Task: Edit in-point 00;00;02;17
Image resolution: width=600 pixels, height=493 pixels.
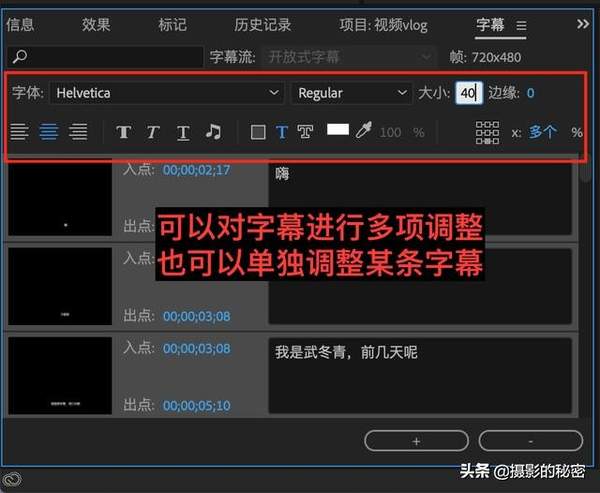Action: point(197,170)
